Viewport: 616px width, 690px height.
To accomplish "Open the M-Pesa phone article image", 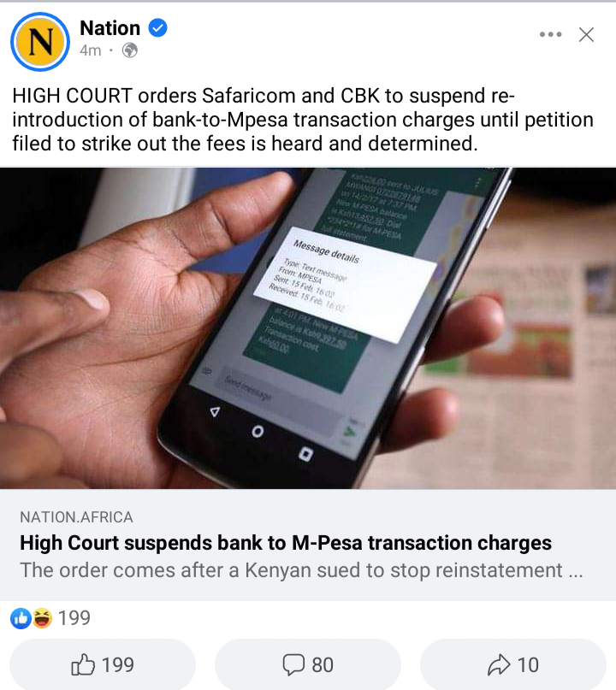I will [x=308, y=328].
